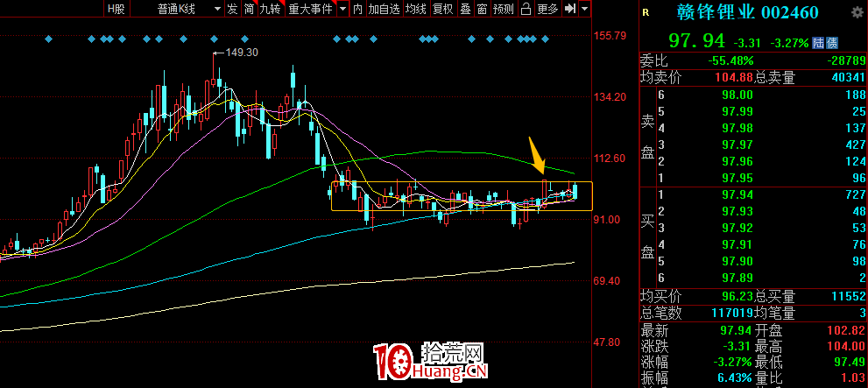
Task: Click the latest price 97.94 in header
Action: point(697,41)
